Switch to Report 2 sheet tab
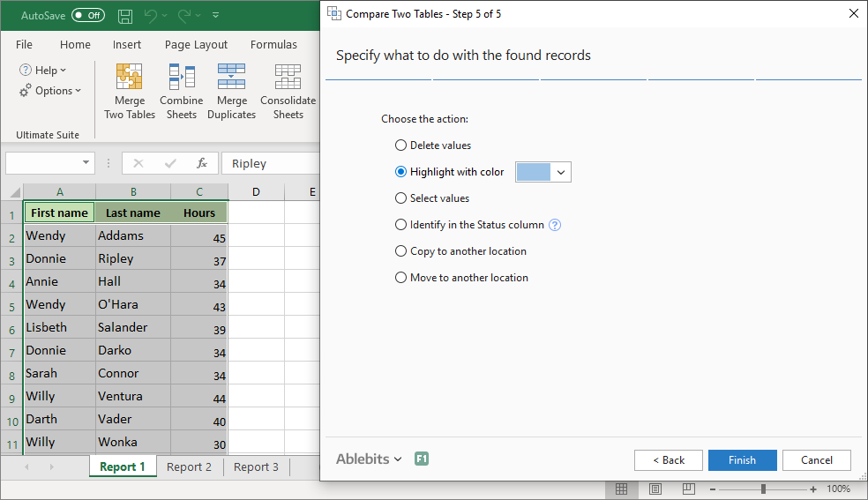The width and height of the screenshot is (868, 500). pos(189,466)
